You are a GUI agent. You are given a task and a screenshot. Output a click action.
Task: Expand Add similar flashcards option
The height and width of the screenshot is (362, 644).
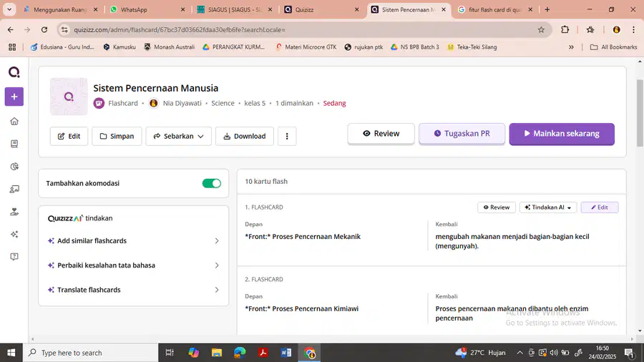(134, 241)
